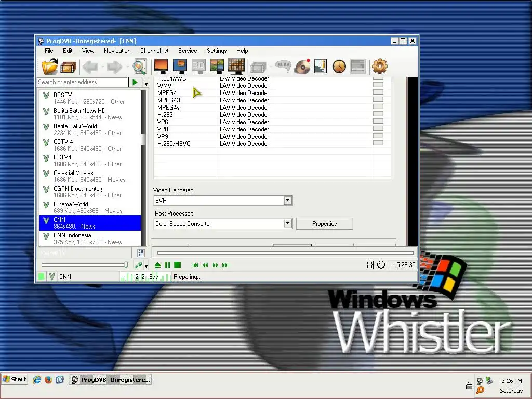The width and height of the screenshot is (532, 399).
Task: Tick the box in the VP9 row
Action: [x=378, y=136]
